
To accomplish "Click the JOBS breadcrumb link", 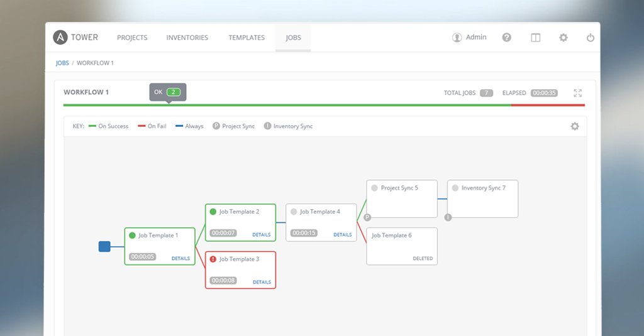I will [62, 63].
